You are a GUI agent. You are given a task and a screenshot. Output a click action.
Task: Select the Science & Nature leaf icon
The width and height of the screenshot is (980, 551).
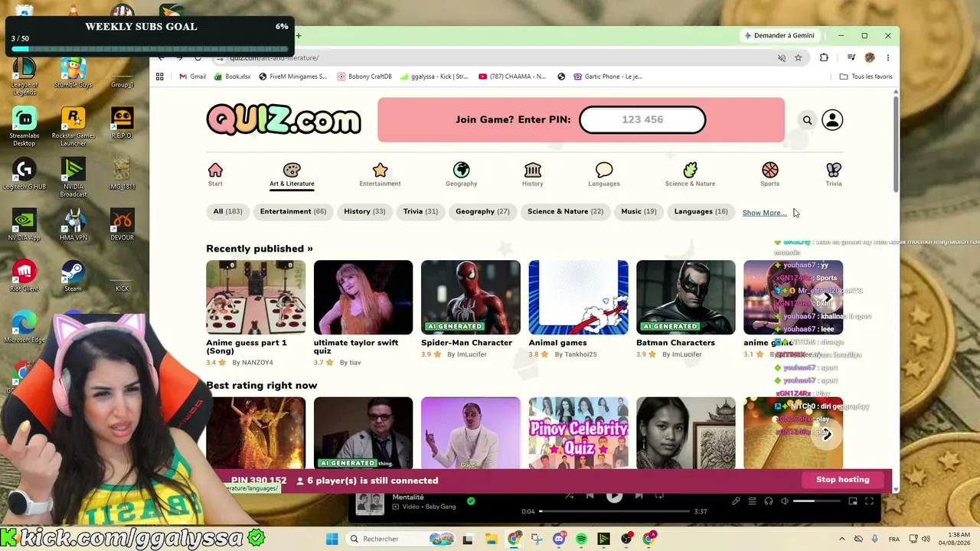tap(690, 170)
